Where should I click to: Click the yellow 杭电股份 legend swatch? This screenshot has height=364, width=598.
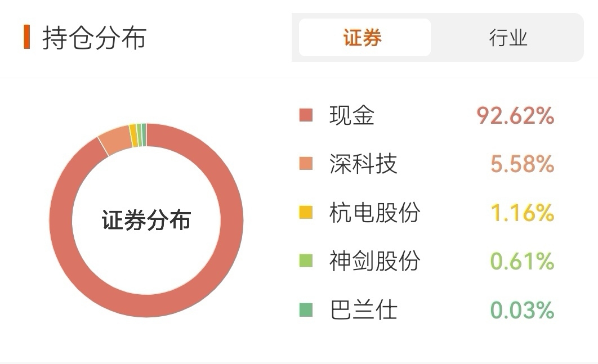click(306, 212)
